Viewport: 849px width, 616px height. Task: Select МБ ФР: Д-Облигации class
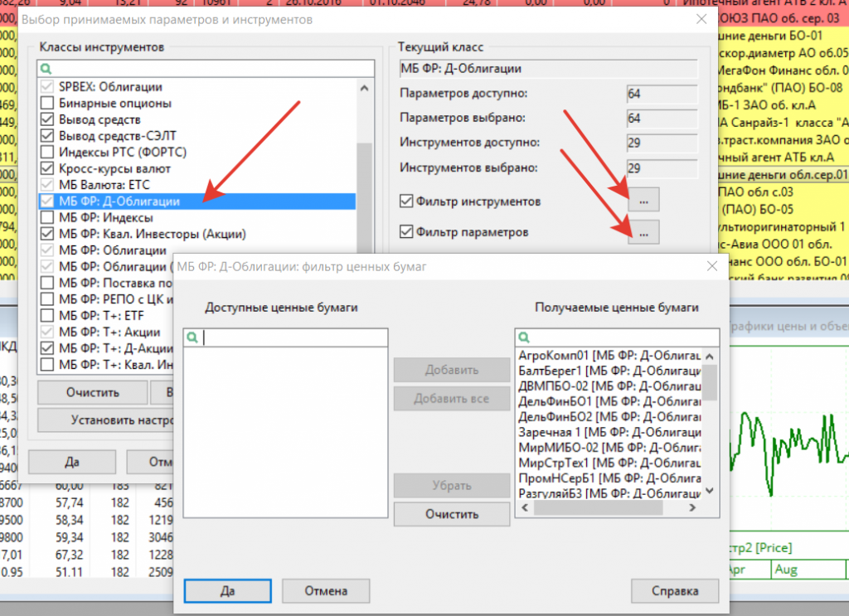[x=119, y=201]
